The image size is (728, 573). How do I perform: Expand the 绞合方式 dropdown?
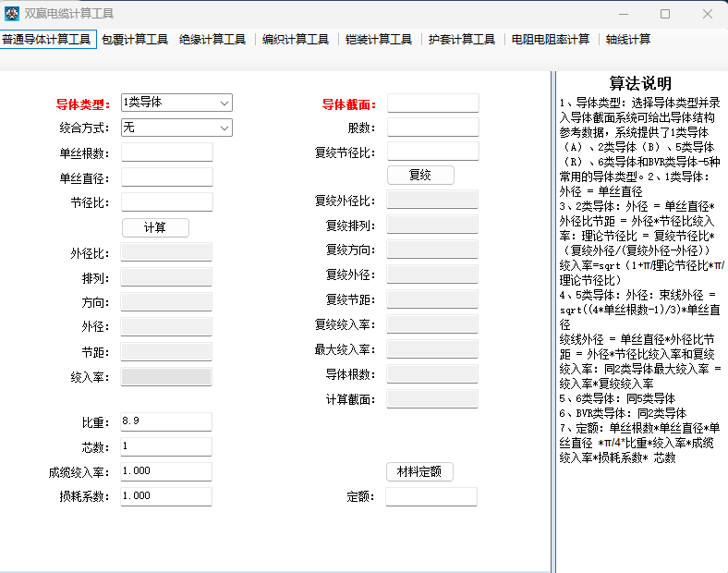coord(176,128)
